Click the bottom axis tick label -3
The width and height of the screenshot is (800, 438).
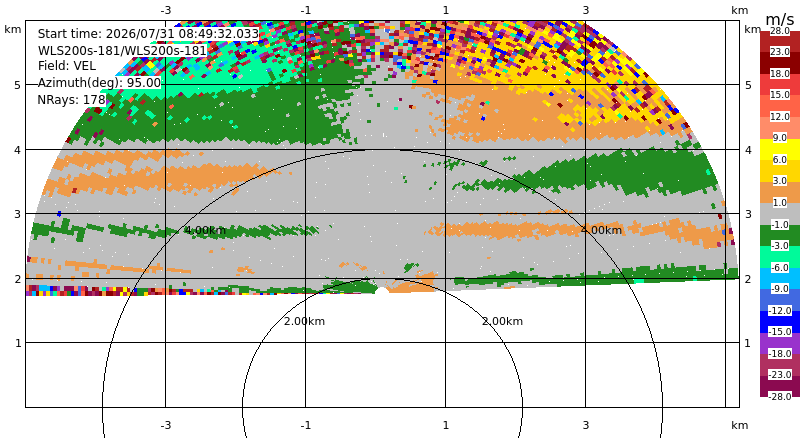165,425
